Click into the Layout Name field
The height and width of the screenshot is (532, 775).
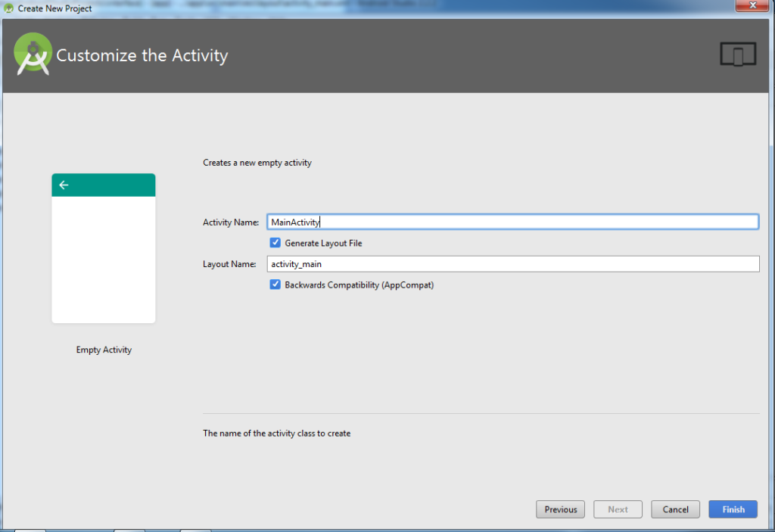(512, 263)
